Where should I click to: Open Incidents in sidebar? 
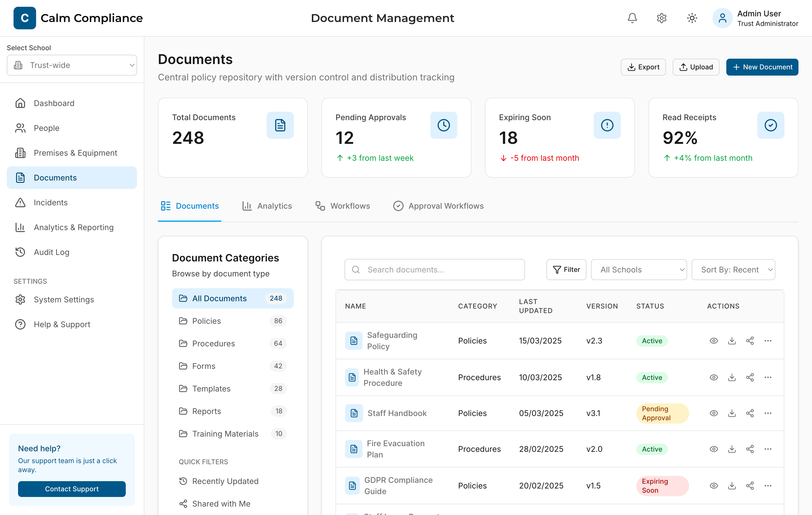coord(72,202)
